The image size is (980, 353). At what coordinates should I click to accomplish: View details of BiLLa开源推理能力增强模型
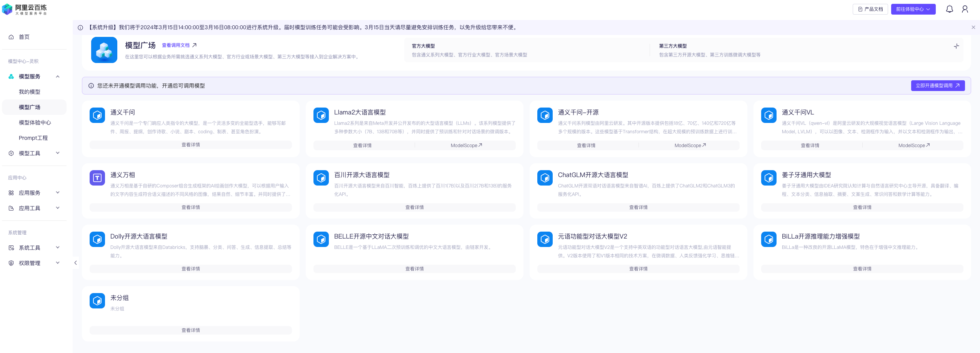tap(862, 269)
